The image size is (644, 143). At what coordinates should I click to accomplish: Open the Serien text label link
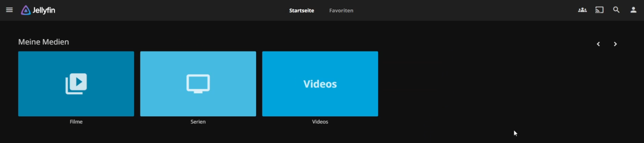tap(198, 122)
